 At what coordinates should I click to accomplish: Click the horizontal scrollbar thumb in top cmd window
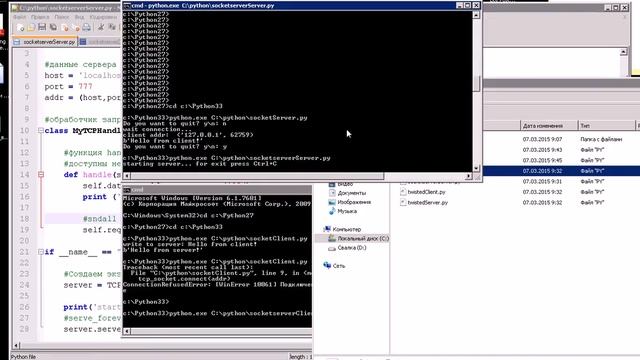point(257,176)
